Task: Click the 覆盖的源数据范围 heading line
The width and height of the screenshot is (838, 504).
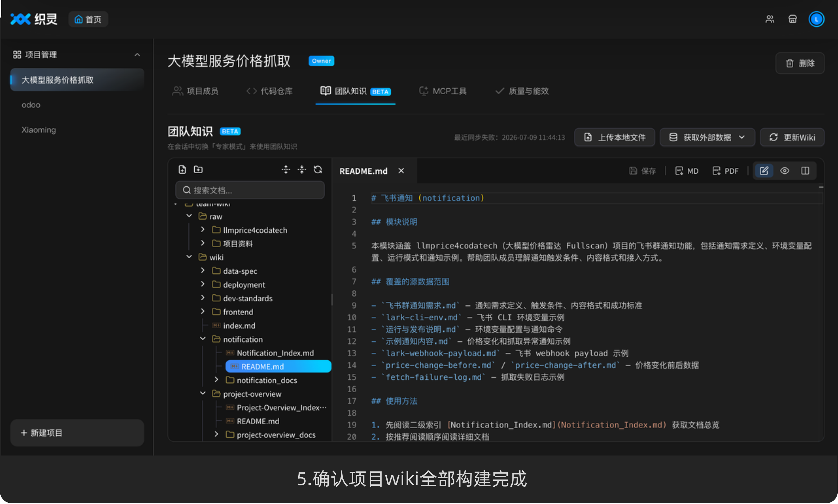Action: coord(410,282)
